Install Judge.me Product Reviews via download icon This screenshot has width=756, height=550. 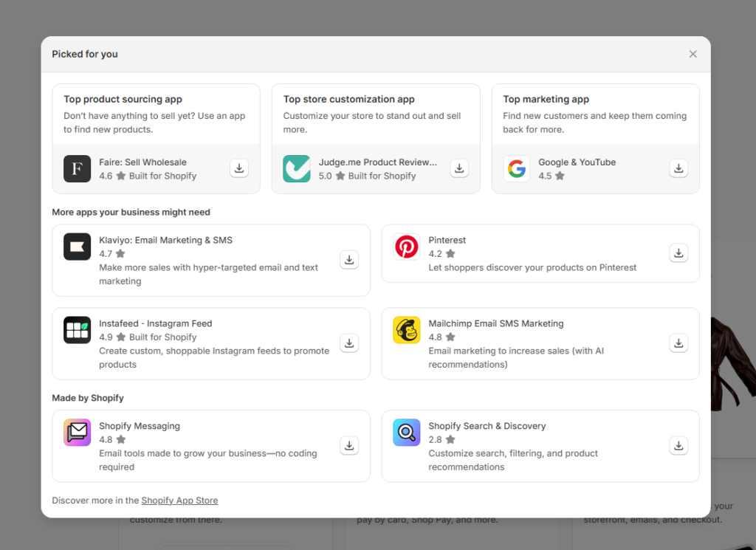459,168
